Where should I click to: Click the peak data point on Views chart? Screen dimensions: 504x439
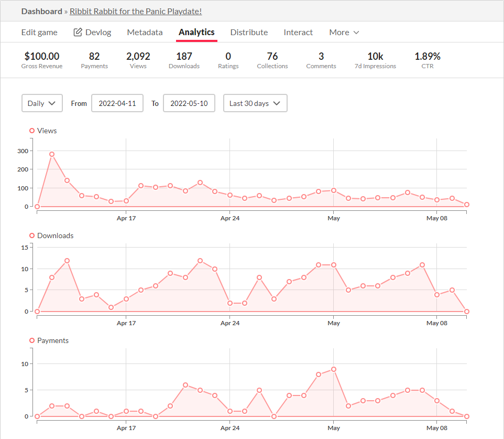pos(52,155)
